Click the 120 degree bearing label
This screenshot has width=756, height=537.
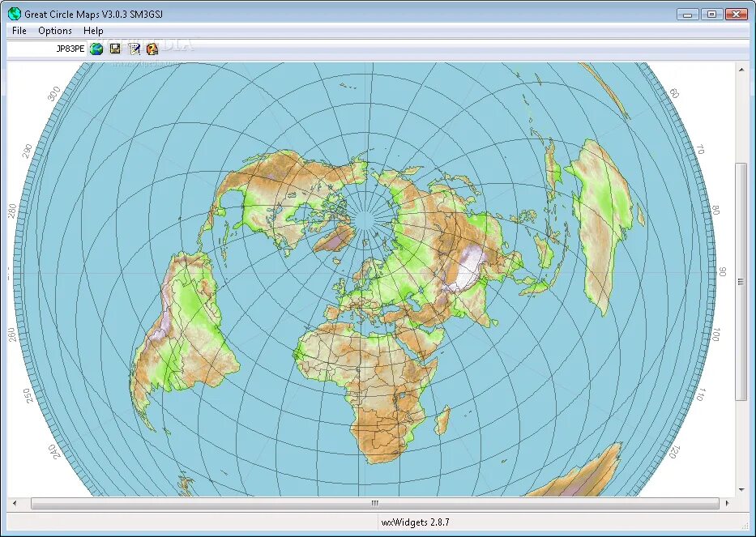pyautogui.click(x=674, y=452)
